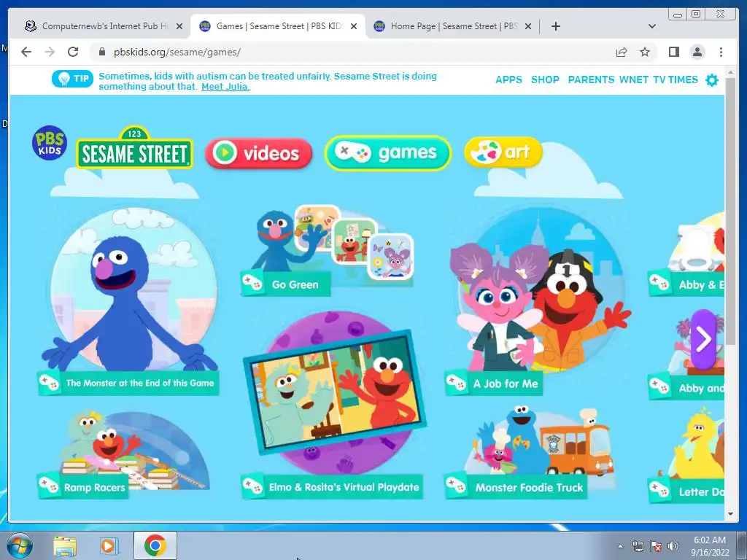Go forward in browser history
Viewport: 747px width, 560px height.
tap(50, 52)
